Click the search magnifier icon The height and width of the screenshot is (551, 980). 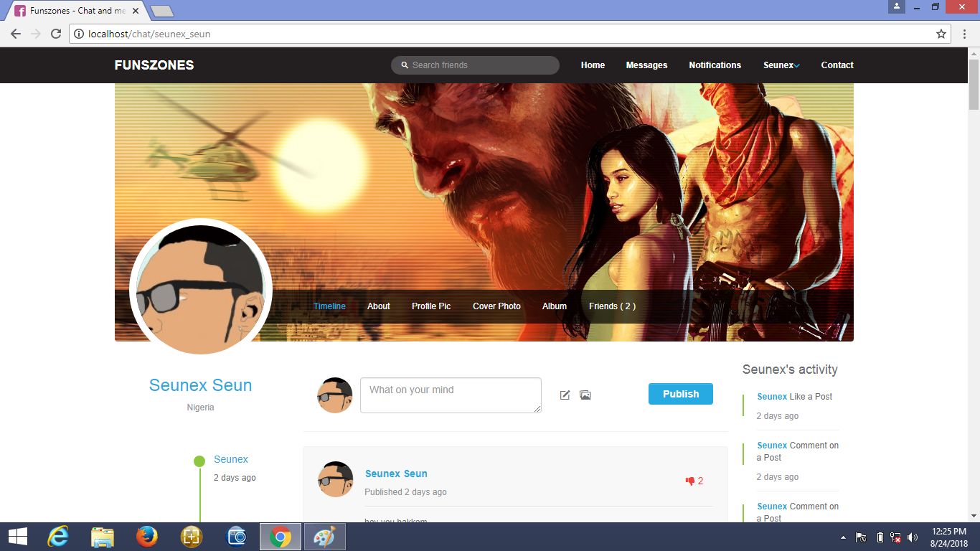tap(405, 65)
